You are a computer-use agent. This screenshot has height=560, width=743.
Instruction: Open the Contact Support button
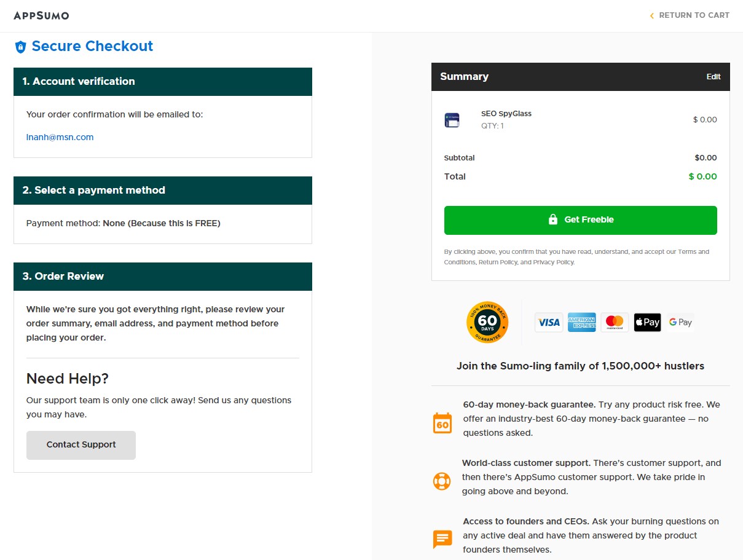(81, 445)
